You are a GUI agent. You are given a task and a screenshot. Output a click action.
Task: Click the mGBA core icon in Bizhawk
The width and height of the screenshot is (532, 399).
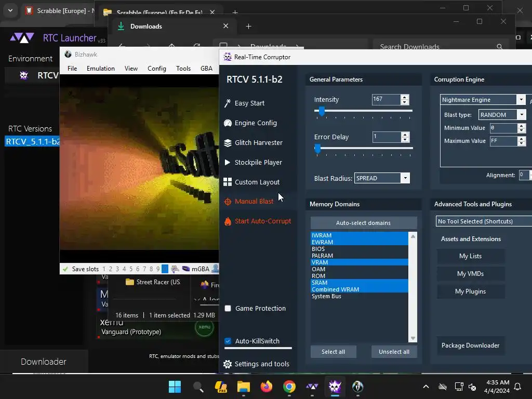(x=186, y=269)
